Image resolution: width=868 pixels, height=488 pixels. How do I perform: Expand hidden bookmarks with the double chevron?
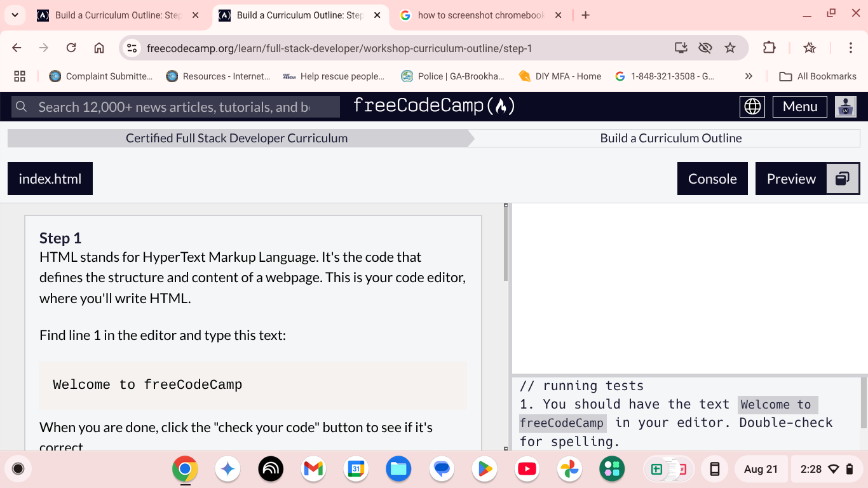[749, 76]
